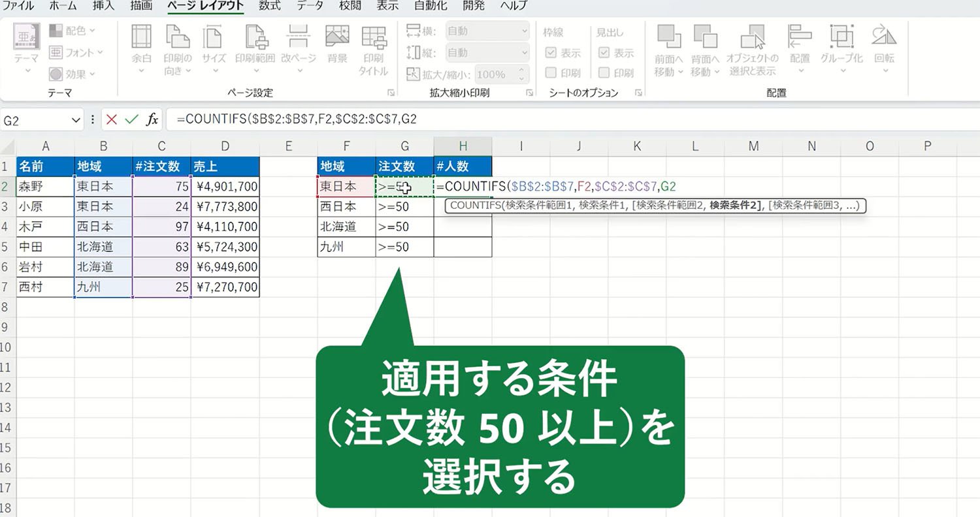Click 検索条件範囲1 in the COUNTIFS tooltip
Screen dimensions: 980x517
540,206
